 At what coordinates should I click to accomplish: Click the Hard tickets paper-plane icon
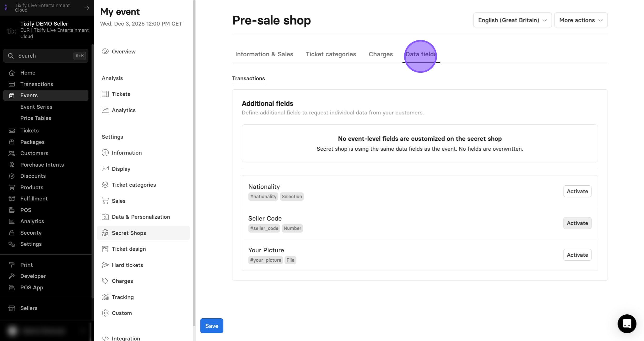(x=105, y=265)
